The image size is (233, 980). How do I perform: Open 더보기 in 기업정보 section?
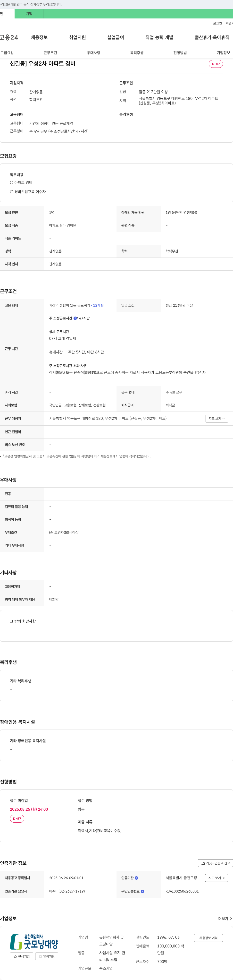click(225, 918)
